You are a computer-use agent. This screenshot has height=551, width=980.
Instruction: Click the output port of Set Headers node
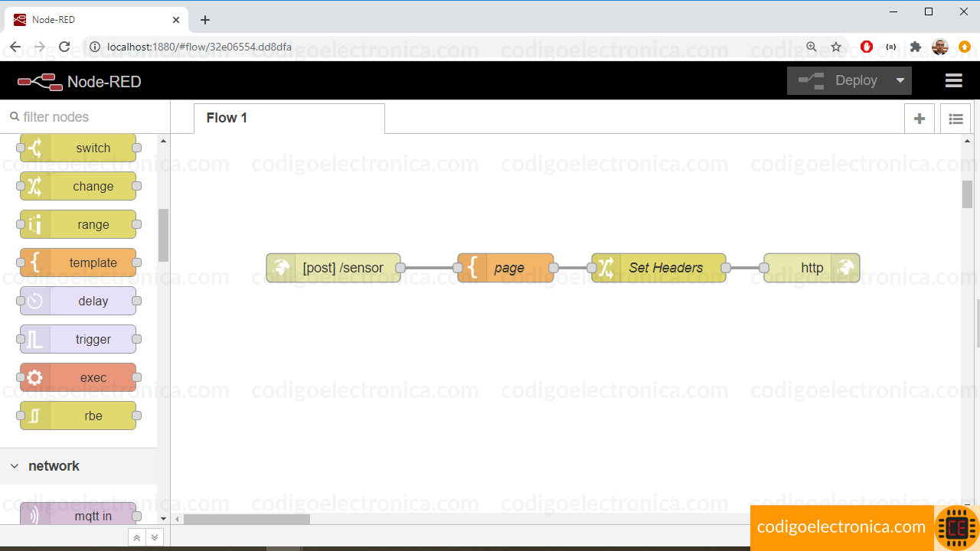726,268
